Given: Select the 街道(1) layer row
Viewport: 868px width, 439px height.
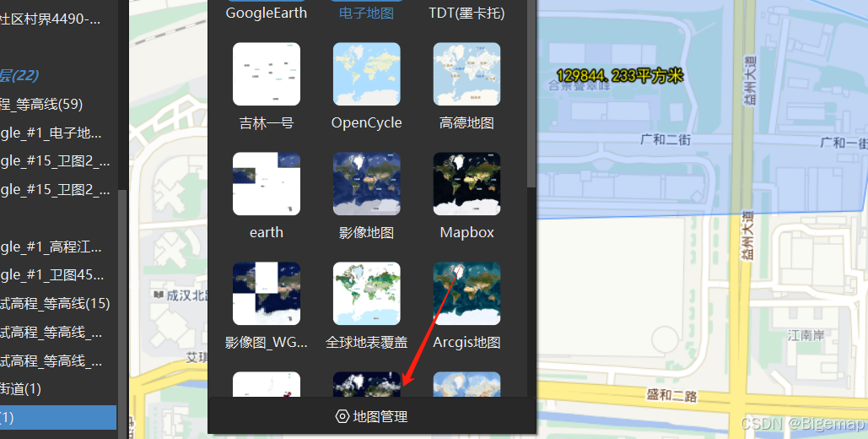Looking at the screenshot, I should click(x=21, y=389).
